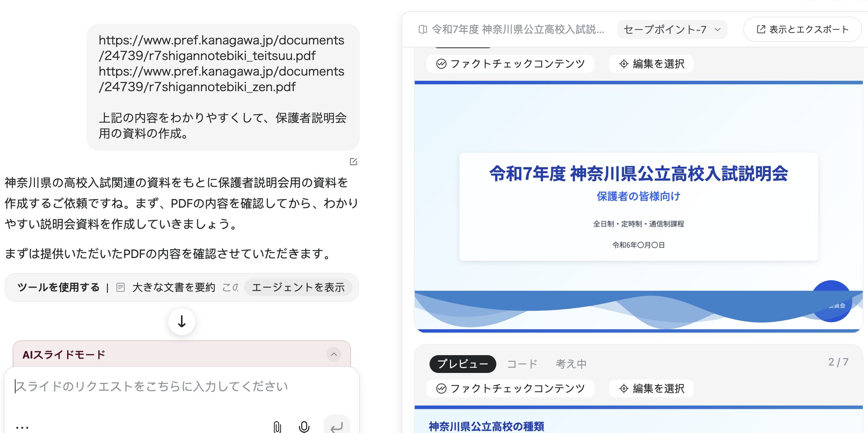Open the セーブポイント-7 dropdown
868x433 pixels.
click(672, 29)
